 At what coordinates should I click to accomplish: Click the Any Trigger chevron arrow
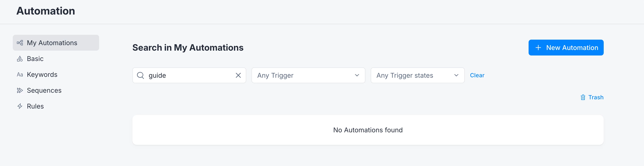(x=357, y=75)
